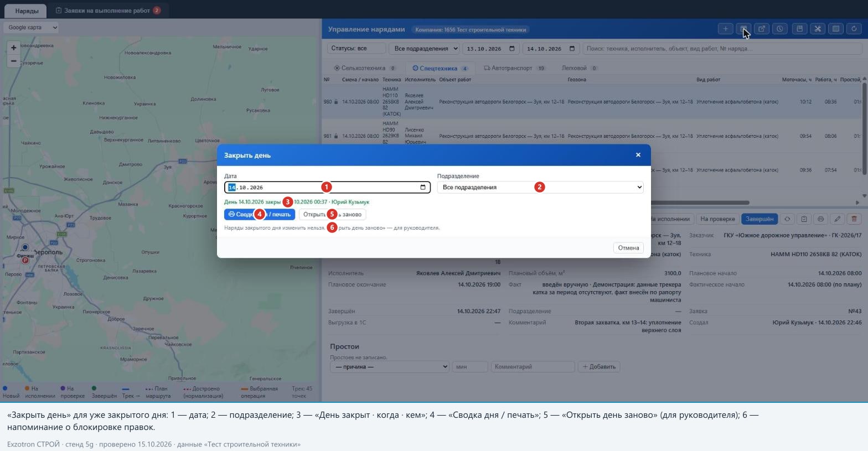Click the clipboard icon in the order detail toolbar

804,219
